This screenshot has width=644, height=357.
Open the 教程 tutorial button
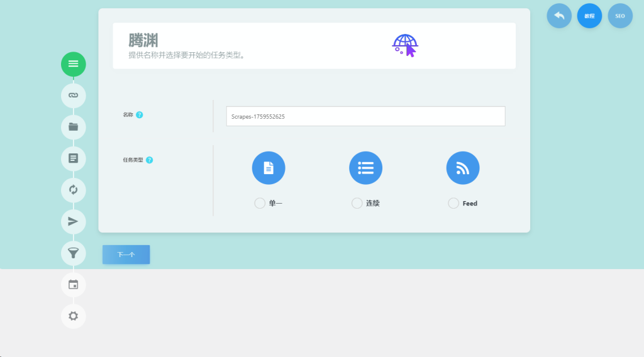(589, 16)
